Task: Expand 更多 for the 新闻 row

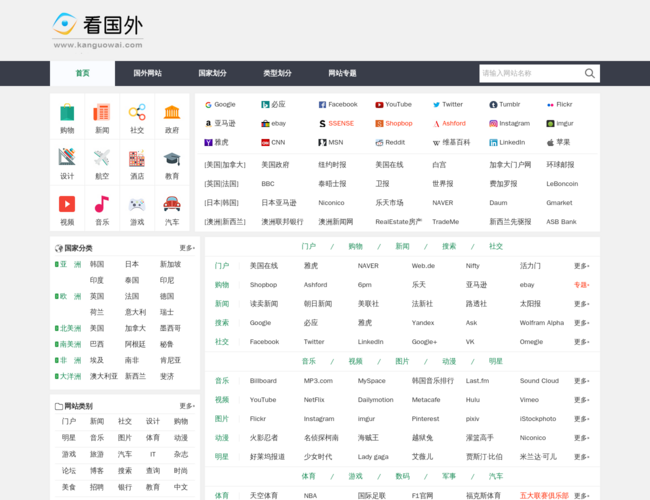Action: 582,304
